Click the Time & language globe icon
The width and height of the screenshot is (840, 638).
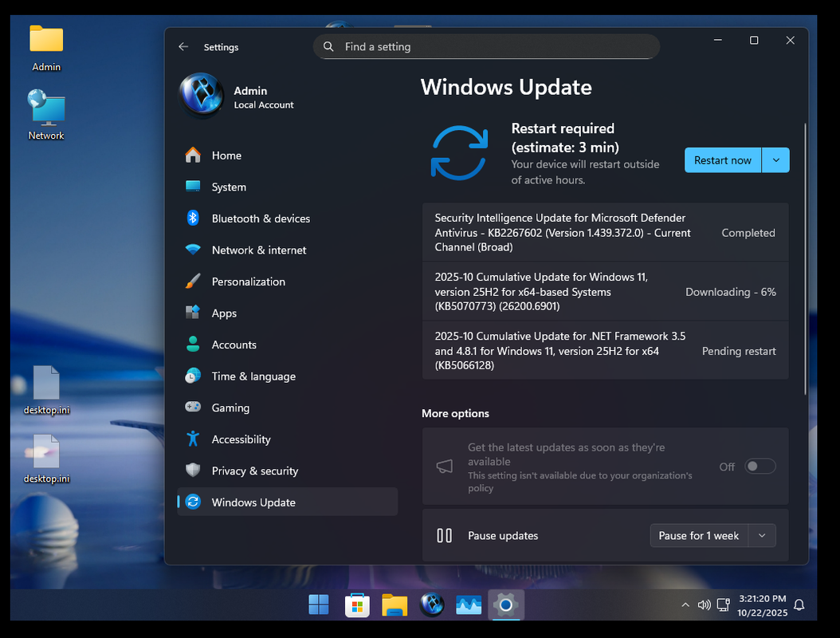click(193, 376)
